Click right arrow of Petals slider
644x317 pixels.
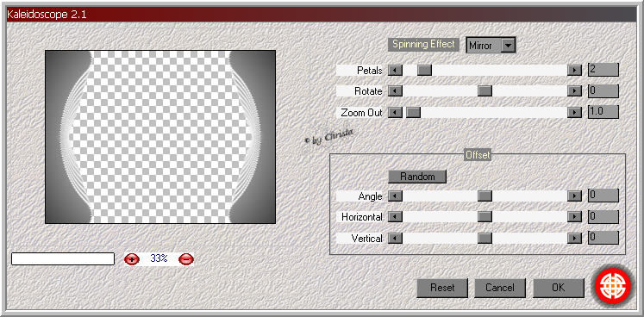pyautogui.click(x=574, y=71)
